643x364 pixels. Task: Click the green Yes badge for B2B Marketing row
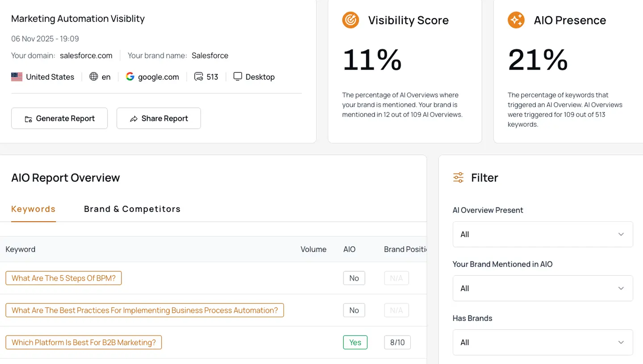click(355, 342)
